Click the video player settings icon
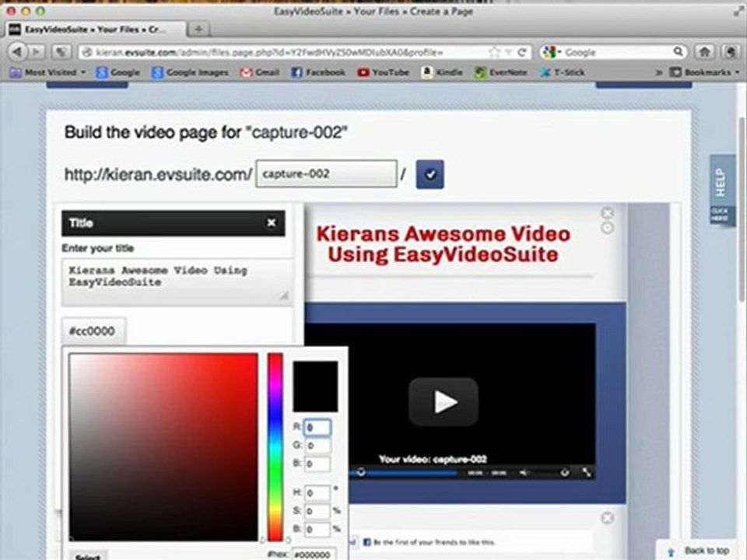This screenshot has height=560, width=747. click(565, 472)
